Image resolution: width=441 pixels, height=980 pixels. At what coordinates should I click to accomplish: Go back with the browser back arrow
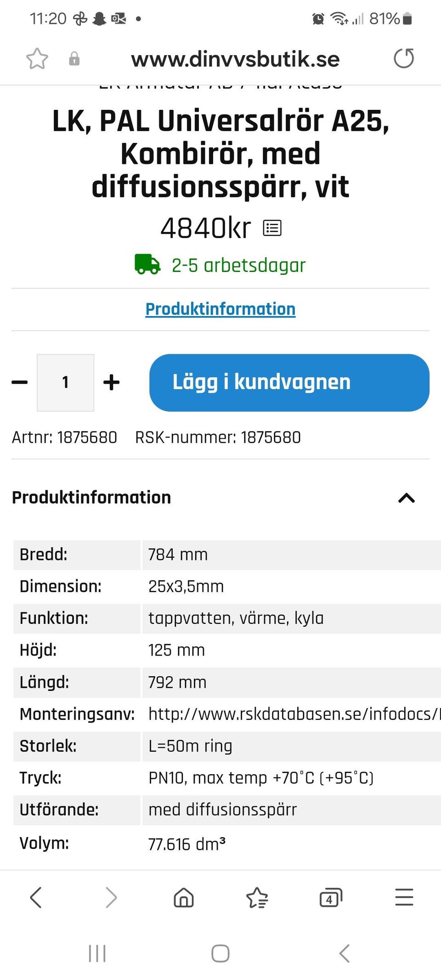coord(36,897)
